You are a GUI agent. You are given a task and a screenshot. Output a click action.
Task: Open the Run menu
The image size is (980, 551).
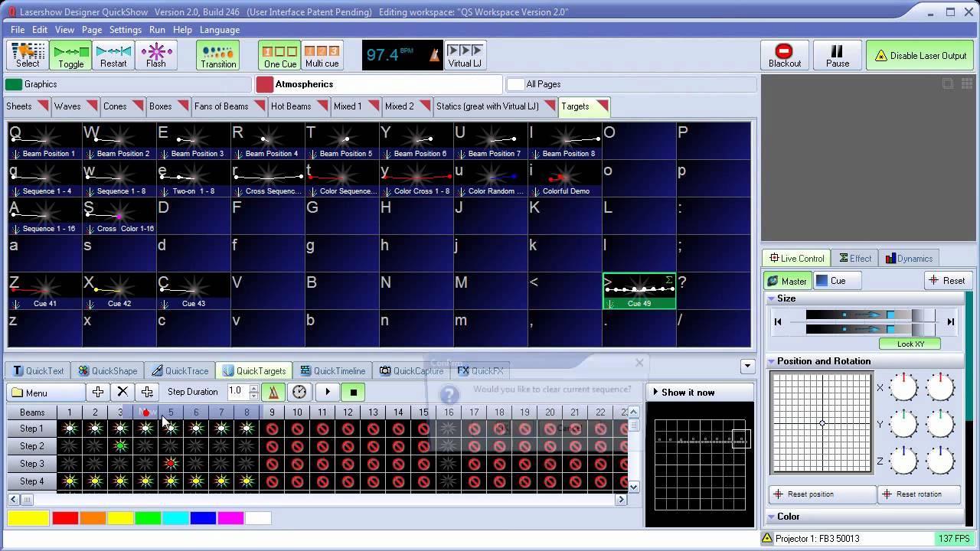click(x=157, y=30)
